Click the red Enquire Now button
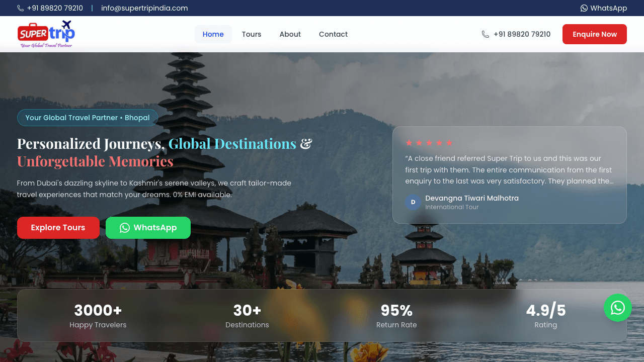 tap(595, 34)
